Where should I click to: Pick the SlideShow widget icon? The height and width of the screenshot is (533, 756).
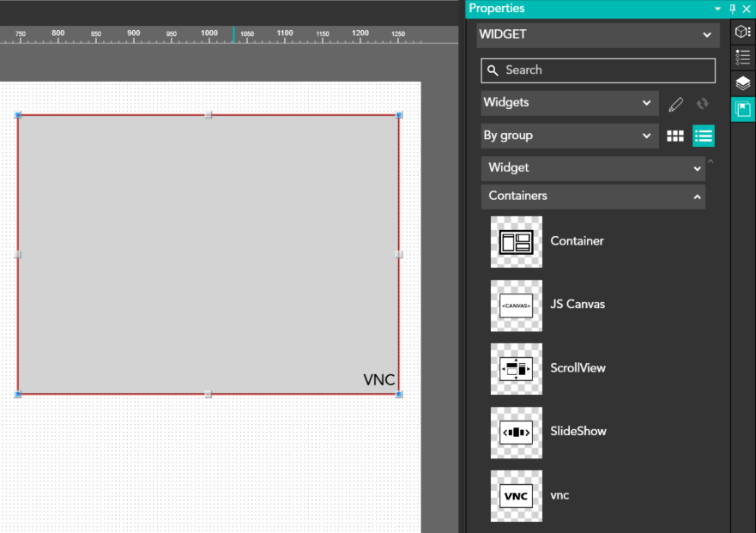tap(516, 433)
